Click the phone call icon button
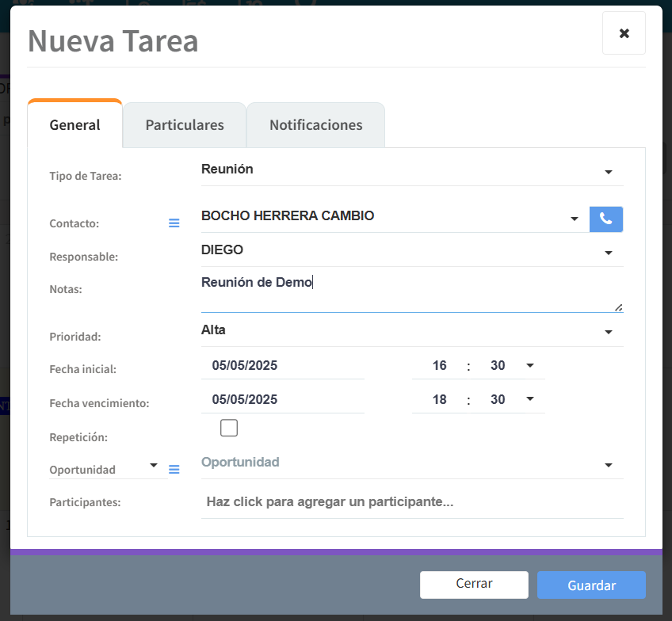 [606, 219]
